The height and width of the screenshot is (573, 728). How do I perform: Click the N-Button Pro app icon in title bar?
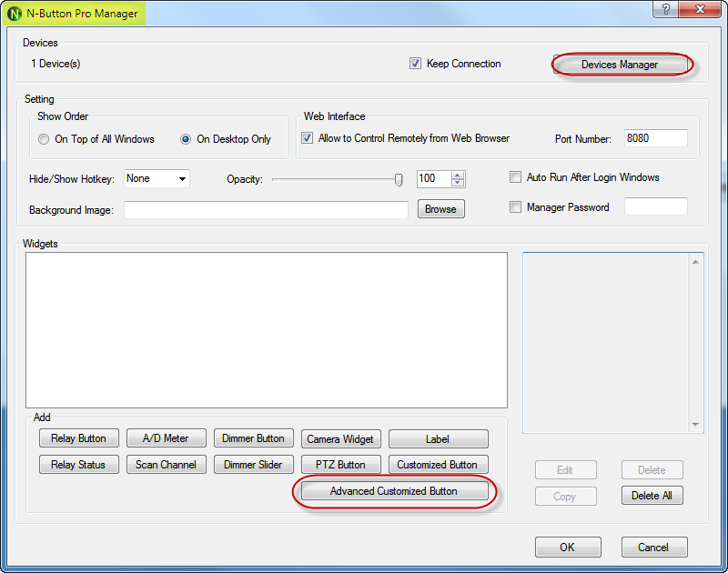coord(15,14)
